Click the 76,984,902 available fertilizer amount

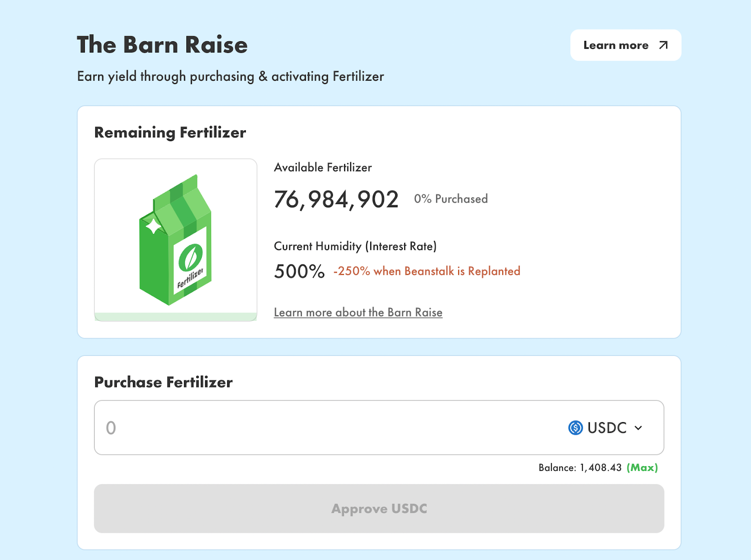336,199
